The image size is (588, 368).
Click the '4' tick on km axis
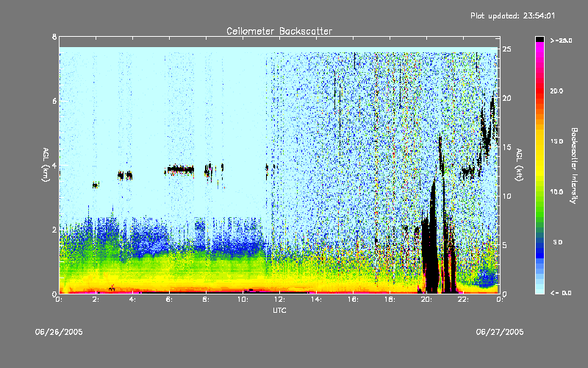(x=54, y=165)
